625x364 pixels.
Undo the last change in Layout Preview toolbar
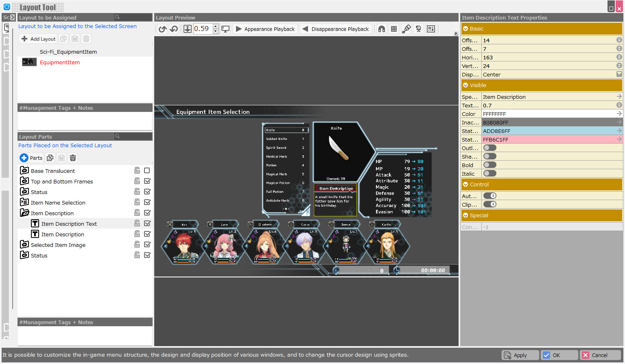pyautogui.click(x=162, y=29)
